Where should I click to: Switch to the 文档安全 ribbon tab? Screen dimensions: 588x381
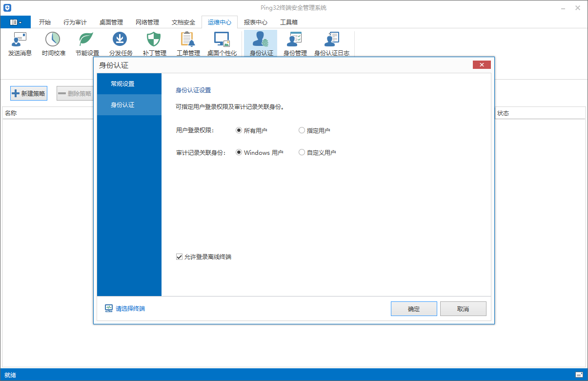pyautogui.click(x=183, y=22)
